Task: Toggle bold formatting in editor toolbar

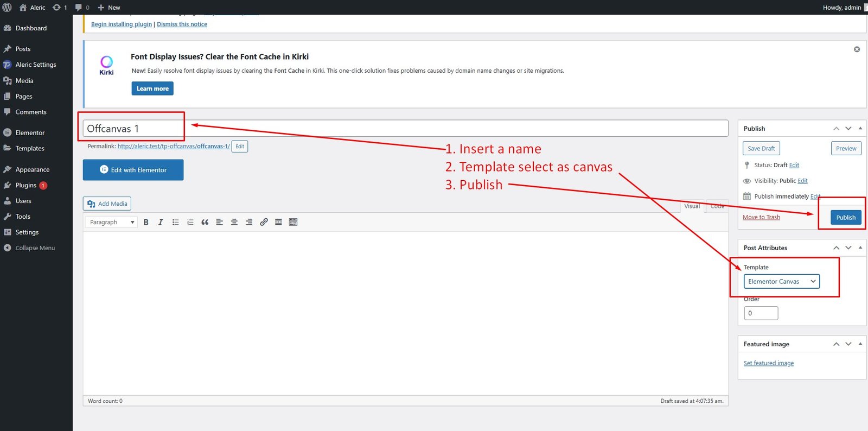Action: pyautogui.click(x=146, y=222)
